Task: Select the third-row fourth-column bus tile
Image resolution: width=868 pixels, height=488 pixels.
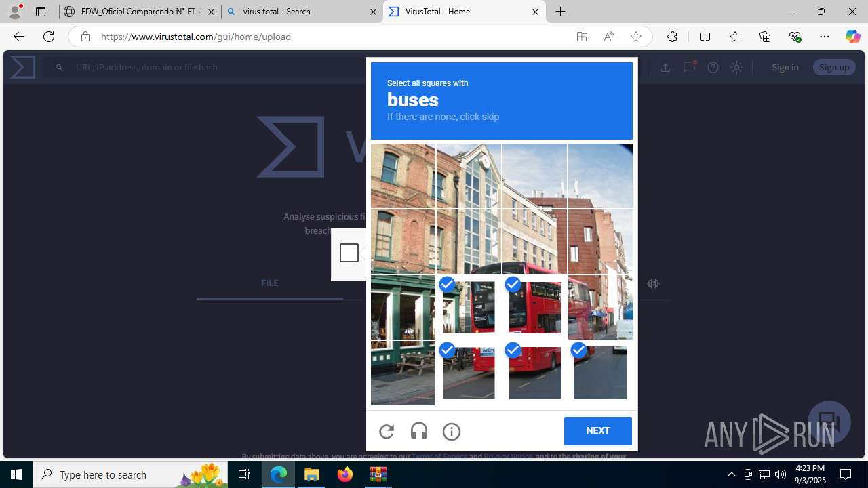Action: (x=600, y=308)
